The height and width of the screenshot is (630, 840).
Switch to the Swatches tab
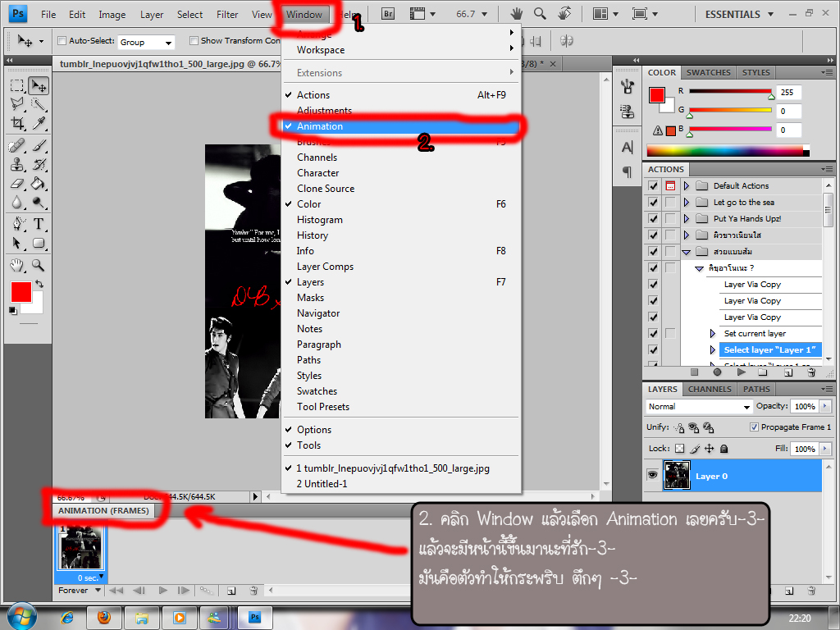[x=708, y=72]
